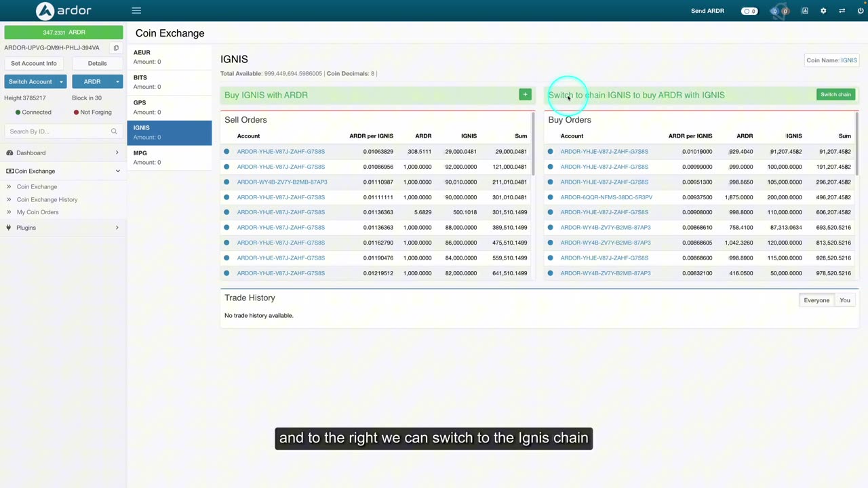Expand the Dashboard sidebar section
868x488 pixels.
[x=117, y=153]
